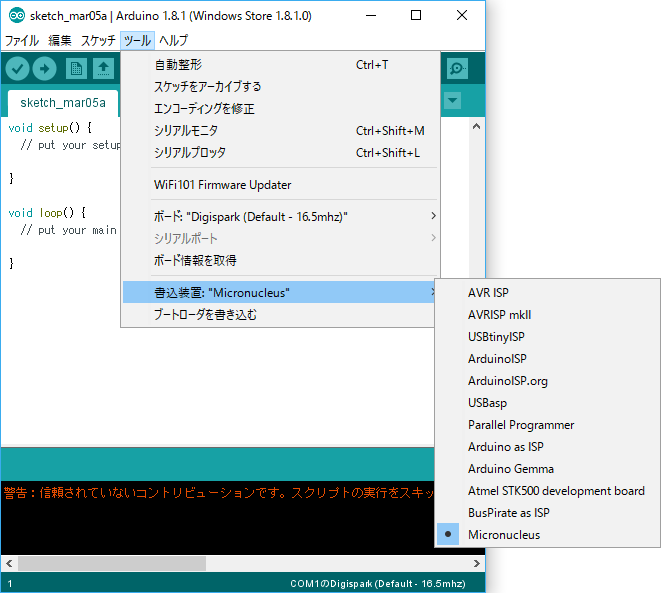Click the void setup() code line
This screenshot has width=661, height=593.
point(50,128)
